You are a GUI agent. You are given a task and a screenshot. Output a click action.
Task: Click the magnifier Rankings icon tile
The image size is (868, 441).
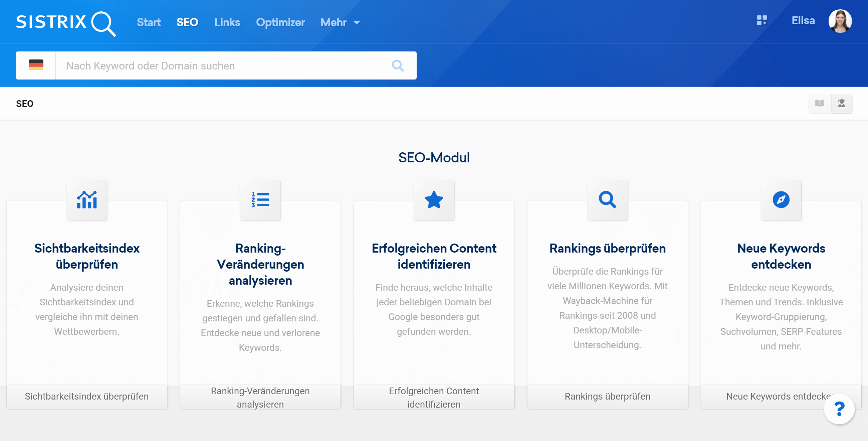tap(608, 200)
